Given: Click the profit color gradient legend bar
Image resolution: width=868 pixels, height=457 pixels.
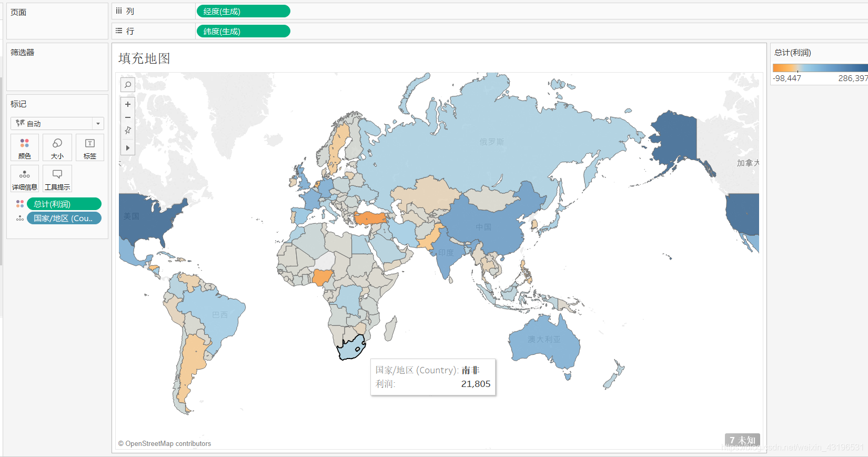Looking at the screenshot, I should click(x=820, y=67).
